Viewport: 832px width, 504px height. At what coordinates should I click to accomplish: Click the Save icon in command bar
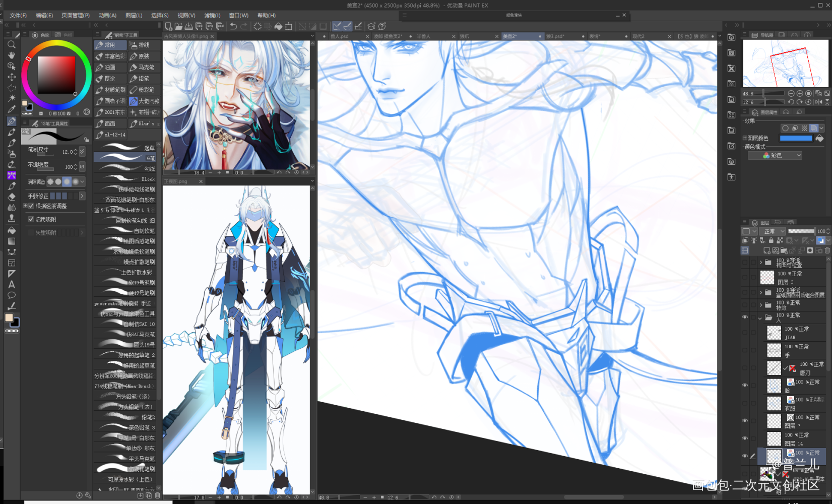[x=188, y=26]
